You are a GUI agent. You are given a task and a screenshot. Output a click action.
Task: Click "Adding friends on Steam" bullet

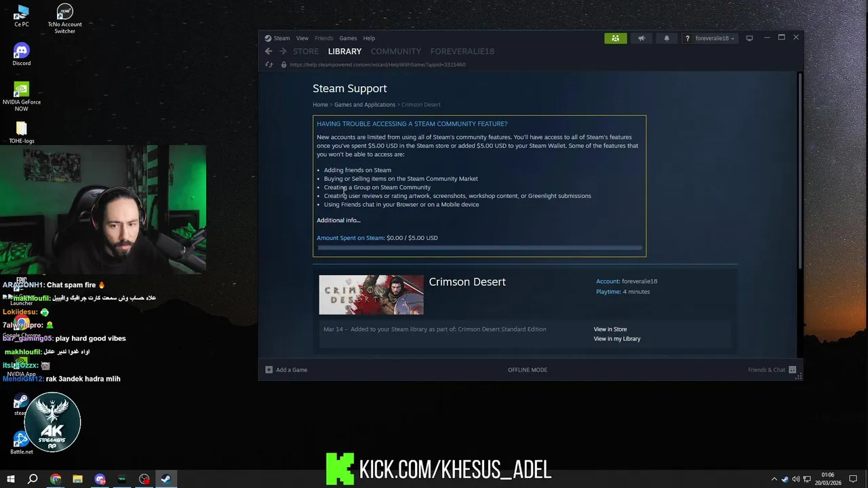(x=357, y=170)
